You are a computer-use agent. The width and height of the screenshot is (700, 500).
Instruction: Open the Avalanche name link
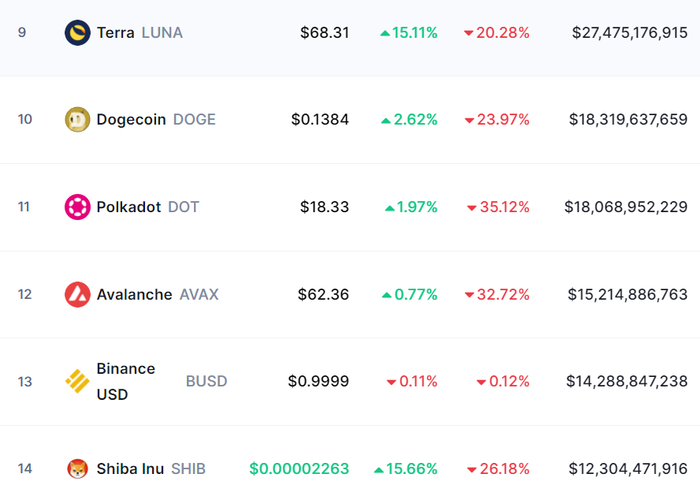pos(134,295)
